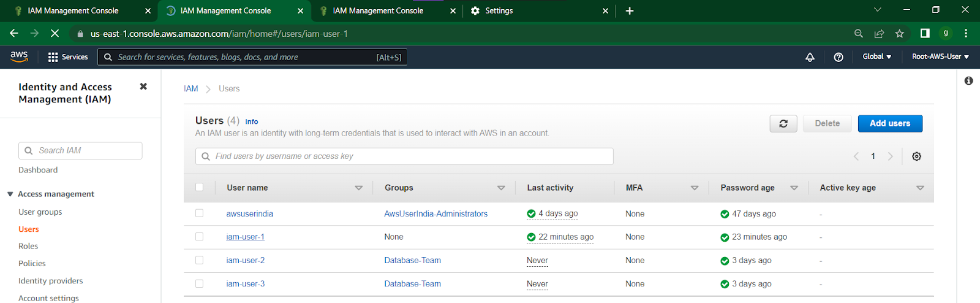Open the Services grid menu
The width and height of the screenshot is (980, 303).
(x=68, y=57)
